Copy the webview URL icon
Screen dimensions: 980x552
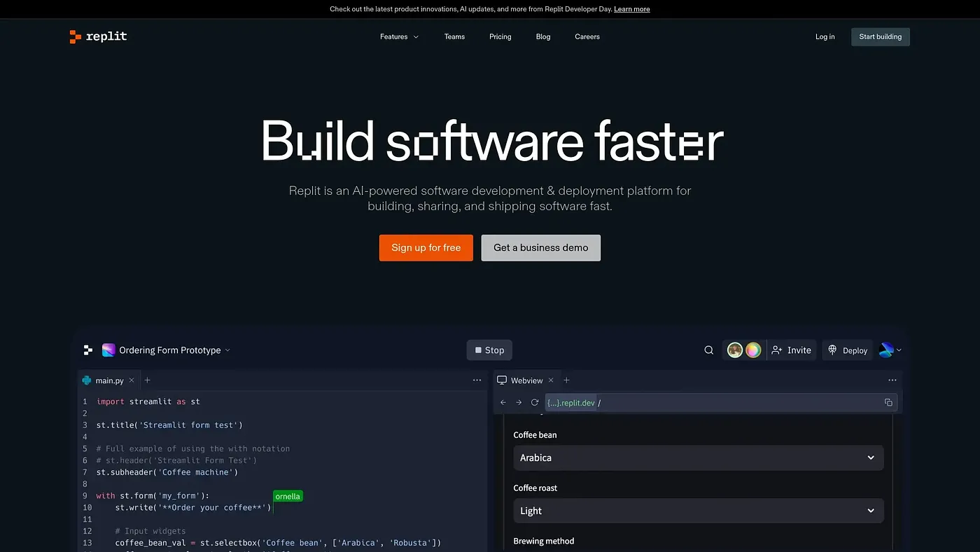coord(888,403)
